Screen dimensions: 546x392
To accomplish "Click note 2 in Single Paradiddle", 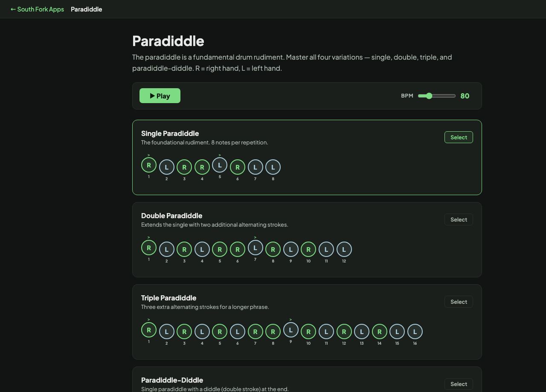I will click(167, 167).
